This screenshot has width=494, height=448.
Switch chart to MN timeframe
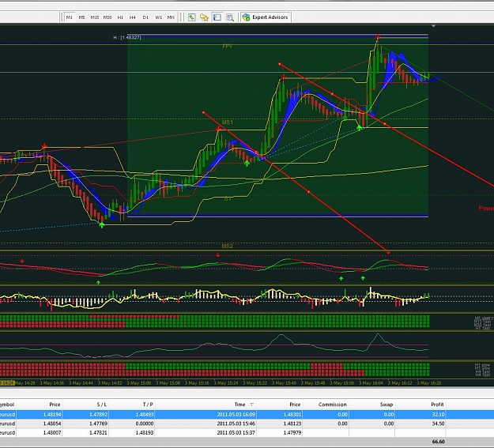171,17
